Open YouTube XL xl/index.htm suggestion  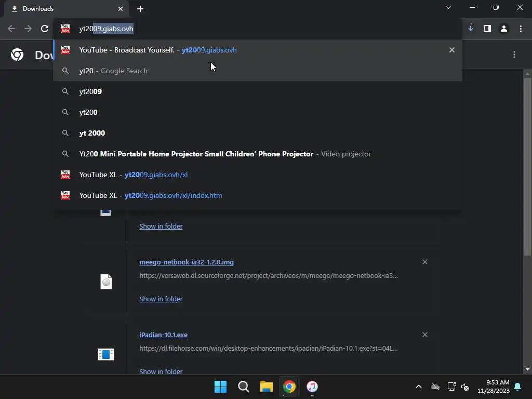pos(258,195)
